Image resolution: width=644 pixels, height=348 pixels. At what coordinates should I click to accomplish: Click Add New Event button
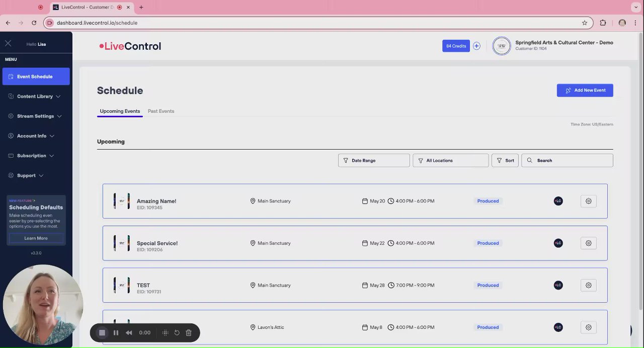point(585,90)
